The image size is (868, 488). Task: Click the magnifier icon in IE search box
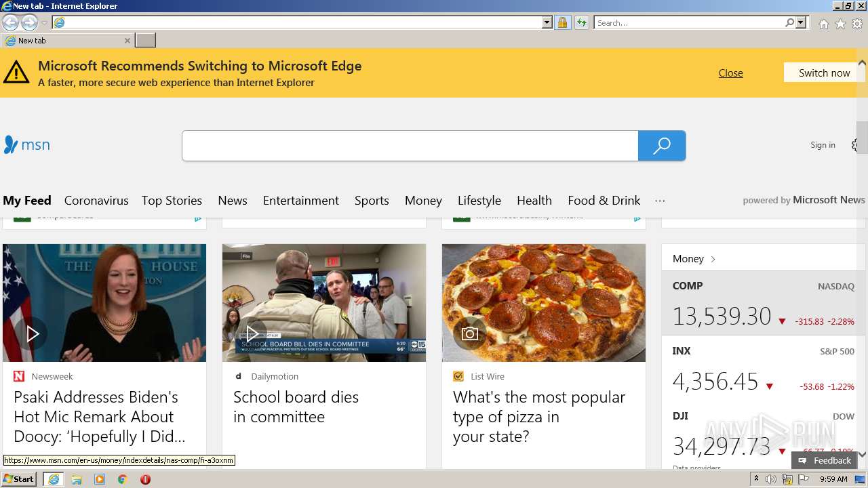point(789,22)
